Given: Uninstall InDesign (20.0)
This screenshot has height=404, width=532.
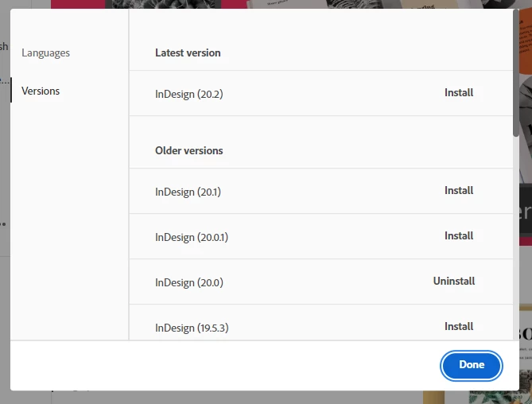Looking at the screenshot, I should point(454,281).
